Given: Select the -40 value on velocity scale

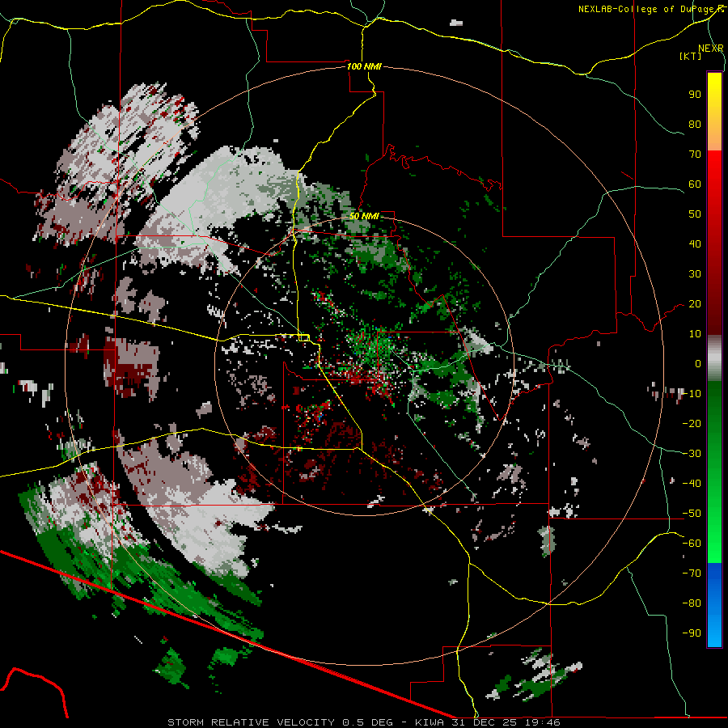Looking at the screenshot, I should pos(692,484).
